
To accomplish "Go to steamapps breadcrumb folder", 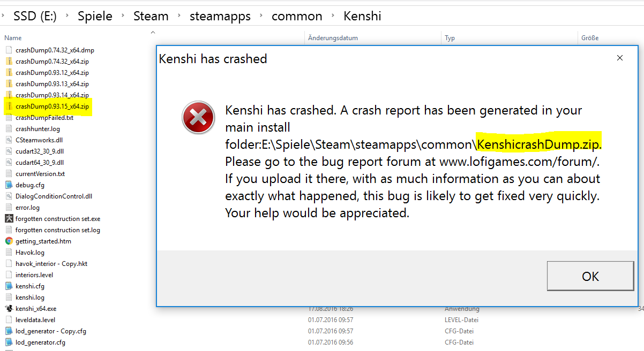I will click(220, 16).
